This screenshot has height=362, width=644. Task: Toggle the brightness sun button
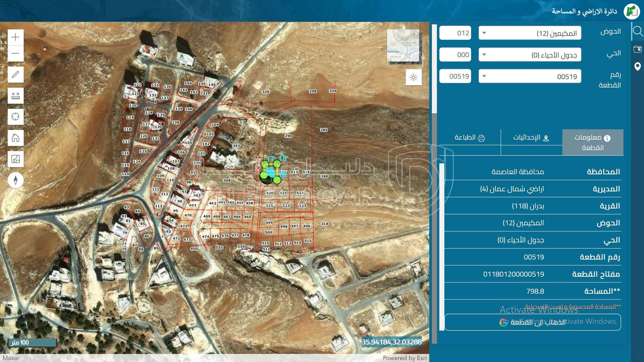point(413,77)
